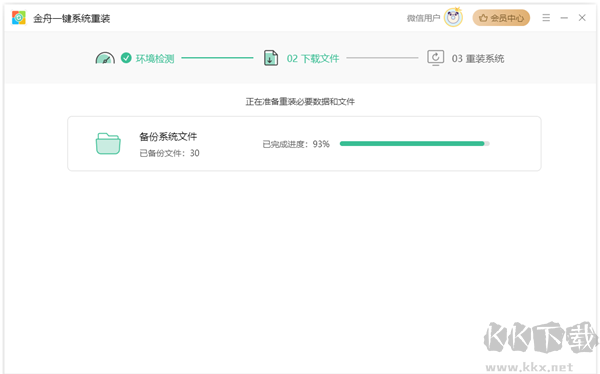The width and height of the screenshot is (600, 374).
Task: Click the download file step icon
Action: click(271, 58)
